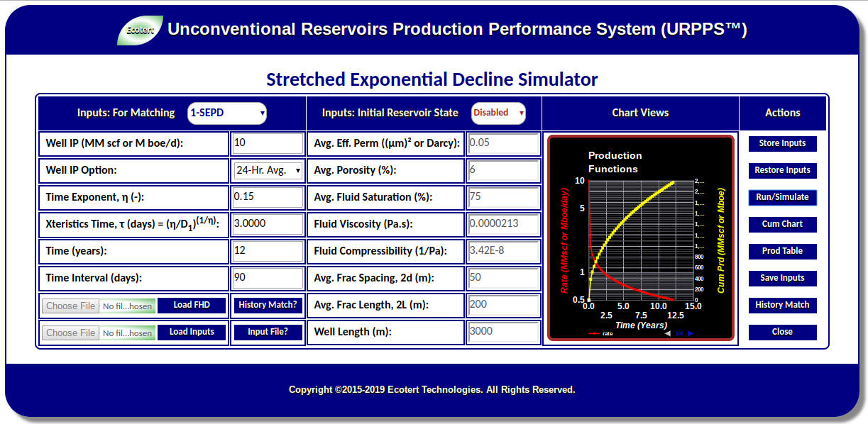This screenshot has width=868, height=424.
Task: Click the Fluid Viscosity input field
Action: click(x=503, y=224)
